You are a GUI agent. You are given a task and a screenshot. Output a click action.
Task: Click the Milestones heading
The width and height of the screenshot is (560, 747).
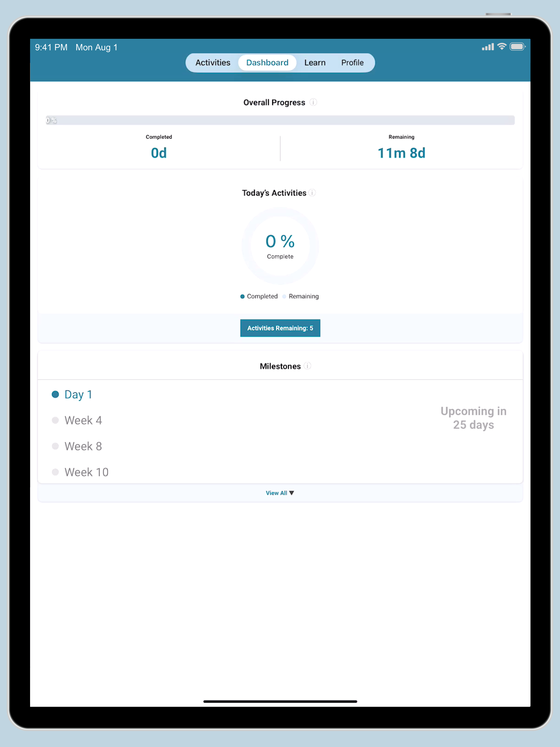(x=280, y=366)
